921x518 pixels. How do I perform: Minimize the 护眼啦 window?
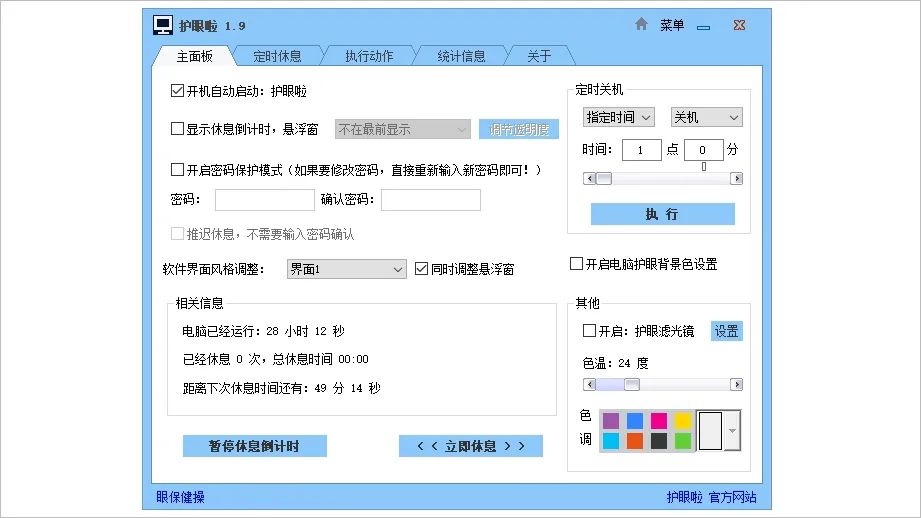tap(704, 27)
